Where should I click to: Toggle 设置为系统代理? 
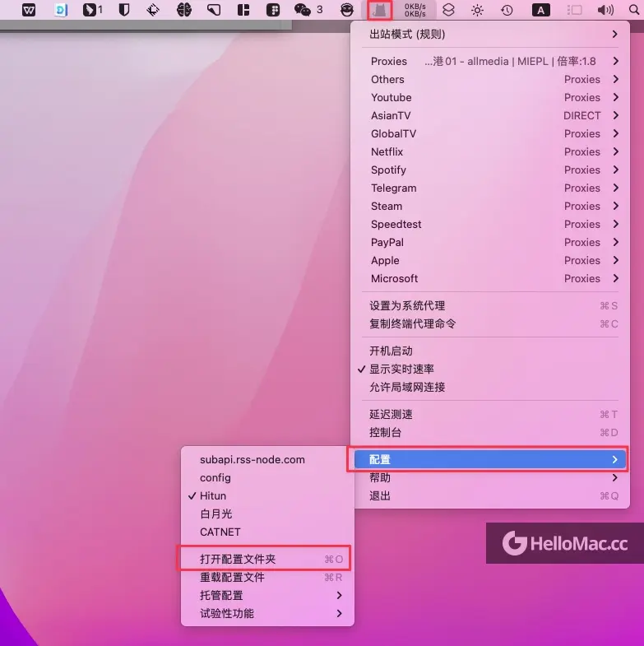tap(490, 305)
